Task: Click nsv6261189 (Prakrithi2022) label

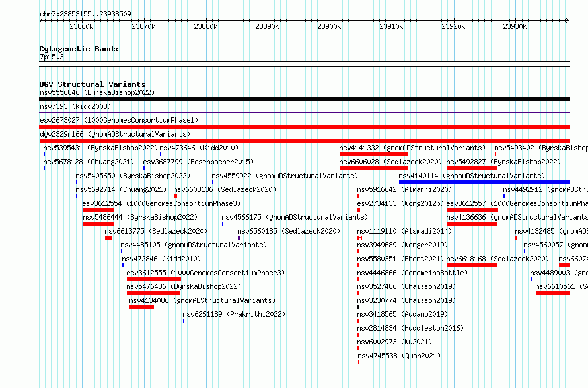Action: pyautogui.click(x=234, y=314)
